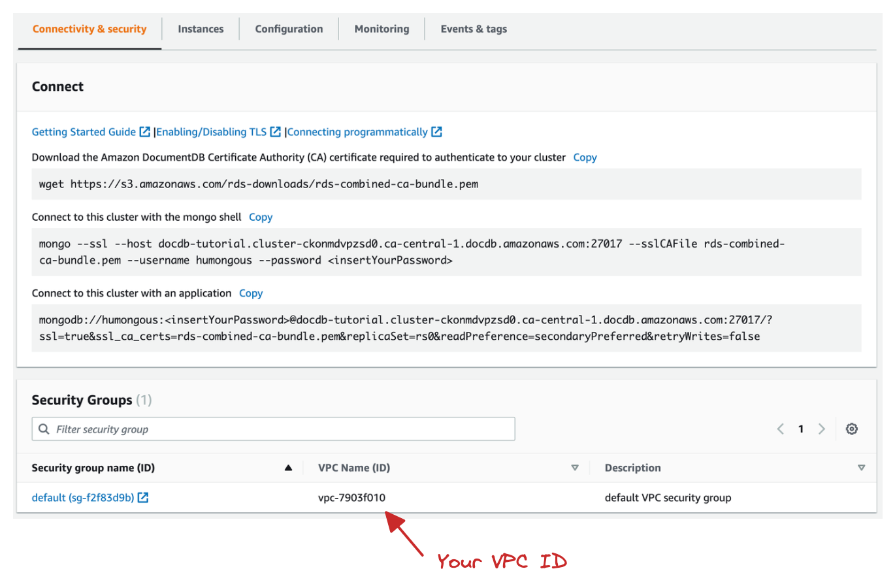Click the external-link icon after Enabling/Disabling TLS
The width and height of the screenshot is (895, 588).
[276, 132]
